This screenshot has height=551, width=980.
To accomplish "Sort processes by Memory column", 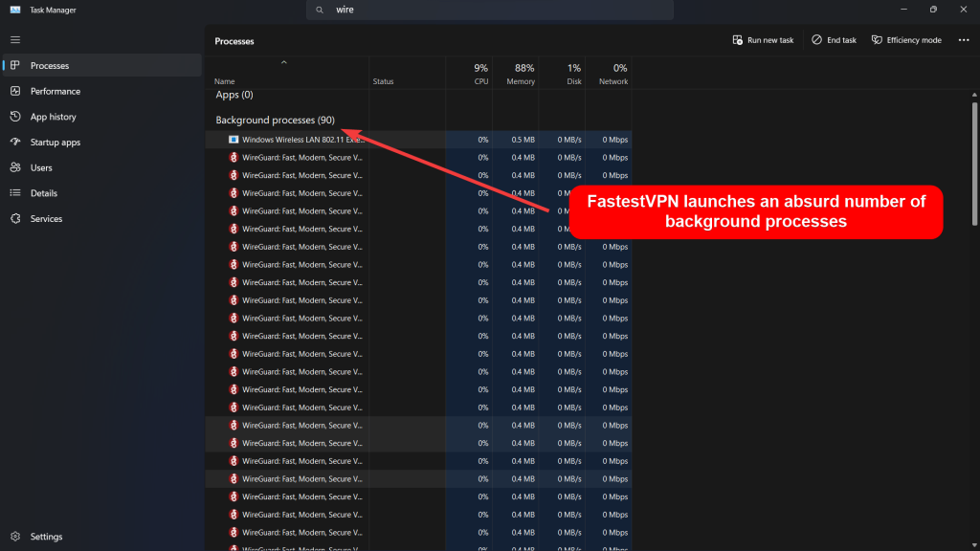I will click(x=520, y=75).
